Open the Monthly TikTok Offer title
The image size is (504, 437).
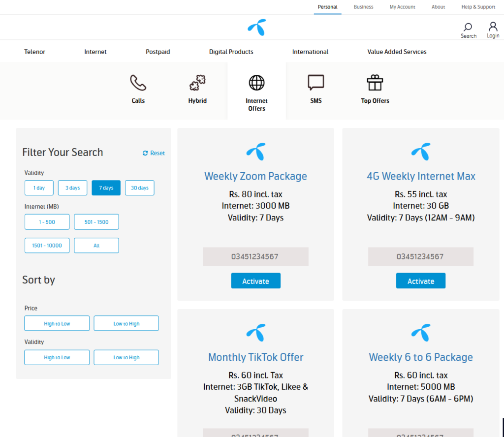256,357
